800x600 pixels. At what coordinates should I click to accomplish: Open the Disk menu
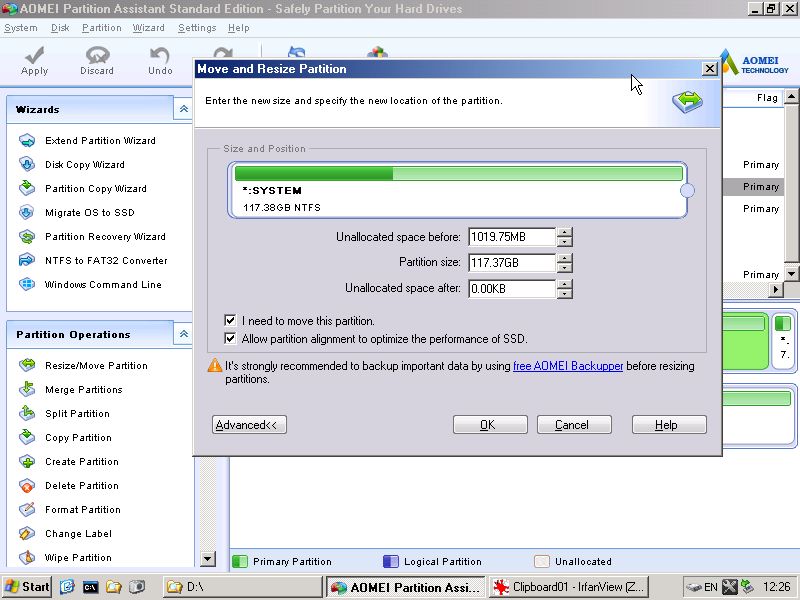60,28
